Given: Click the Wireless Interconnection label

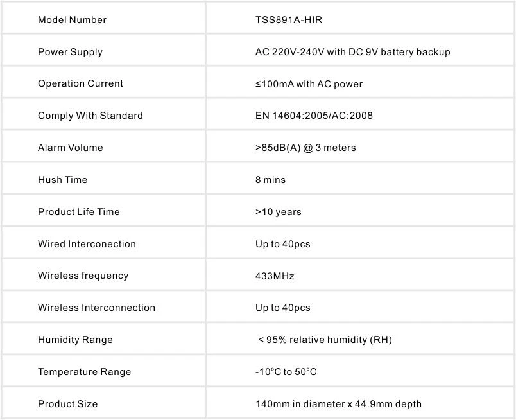Looking at the screenshot, I should (96, 308).
